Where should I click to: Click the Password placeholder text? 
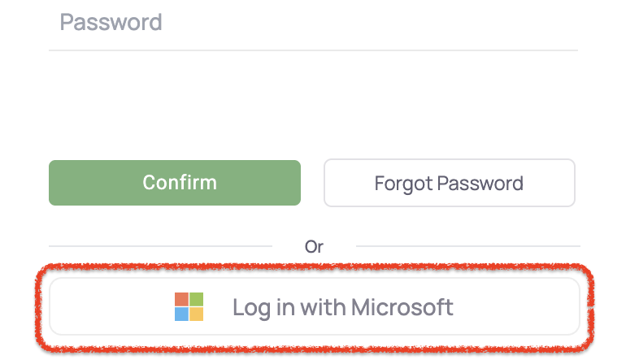pyautogui.click(x=111, y=22)
